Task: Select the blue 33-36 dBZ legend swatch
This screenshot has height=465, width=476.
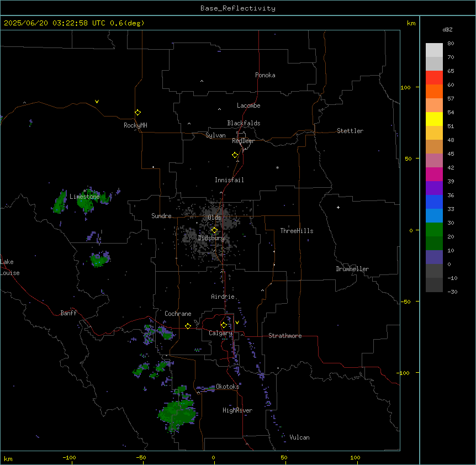Action: [x=434, y=202]
